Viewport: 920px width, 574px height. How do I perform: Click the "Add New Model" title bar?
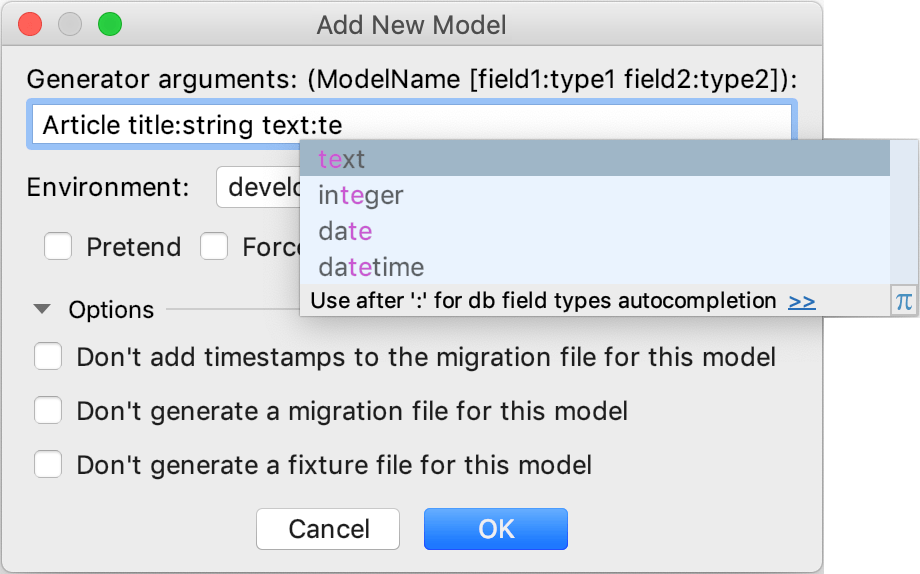coord(411,25)
